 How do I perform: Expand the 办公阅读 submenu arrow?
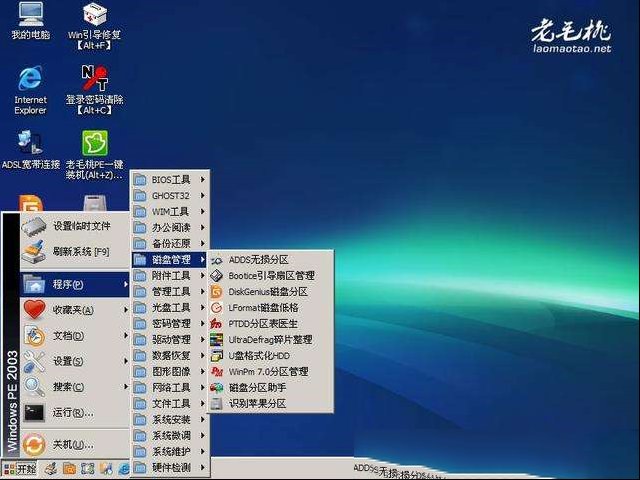[x=202, y=227]
